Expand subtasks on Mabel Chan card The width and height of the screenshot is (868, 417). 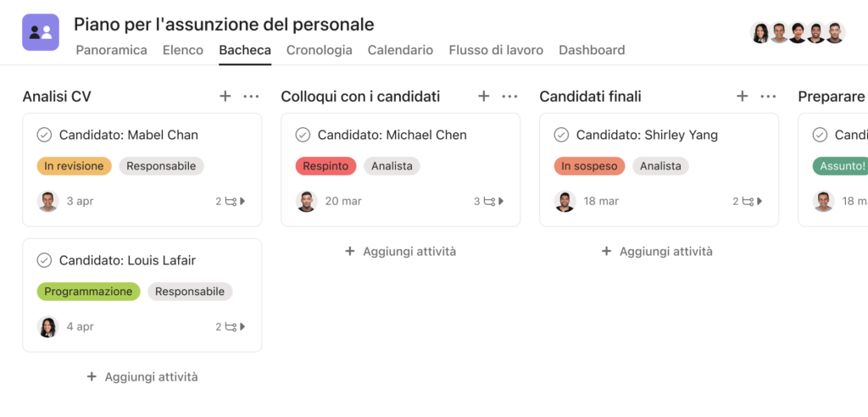coord(231,202)
